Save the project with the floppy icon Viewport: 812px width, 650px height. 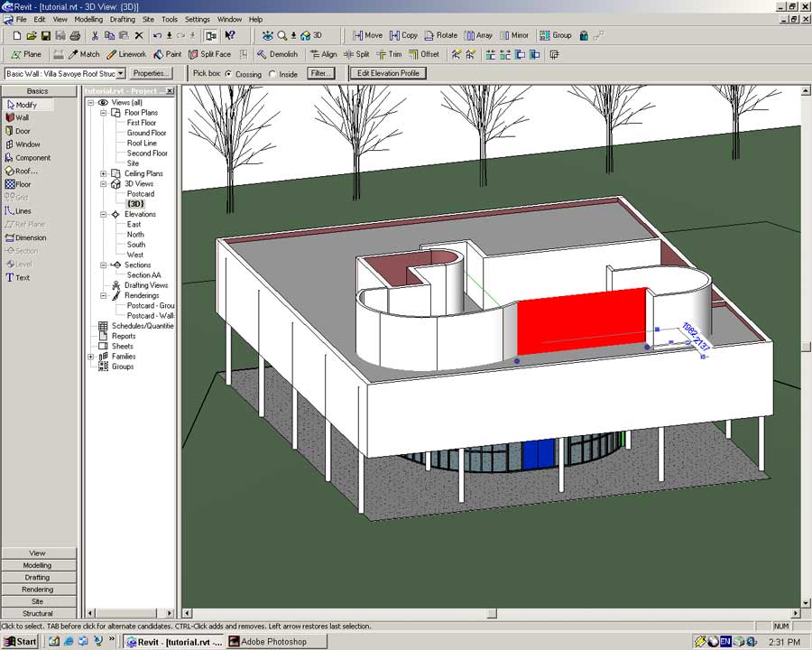[46, 36]
